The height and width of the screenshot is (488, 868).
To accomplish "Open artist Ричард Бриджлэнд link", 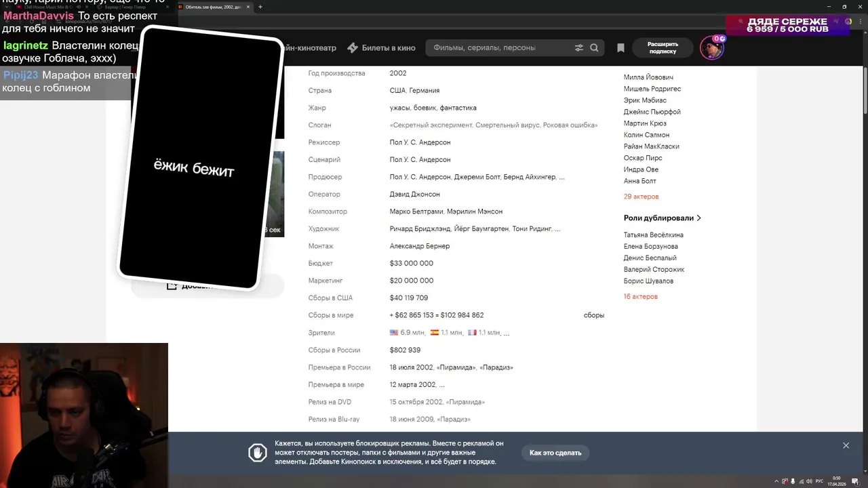I will (x=420, y=229).
